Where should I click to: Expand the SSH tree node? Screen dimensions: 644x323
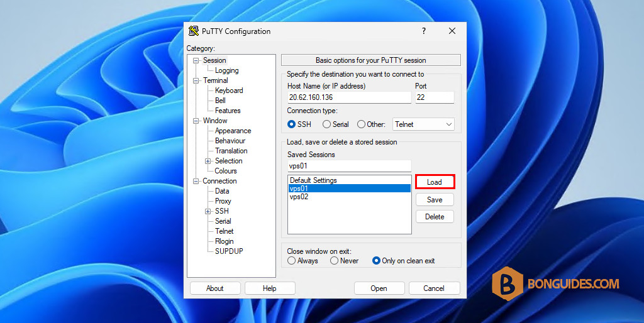[208, 212]
